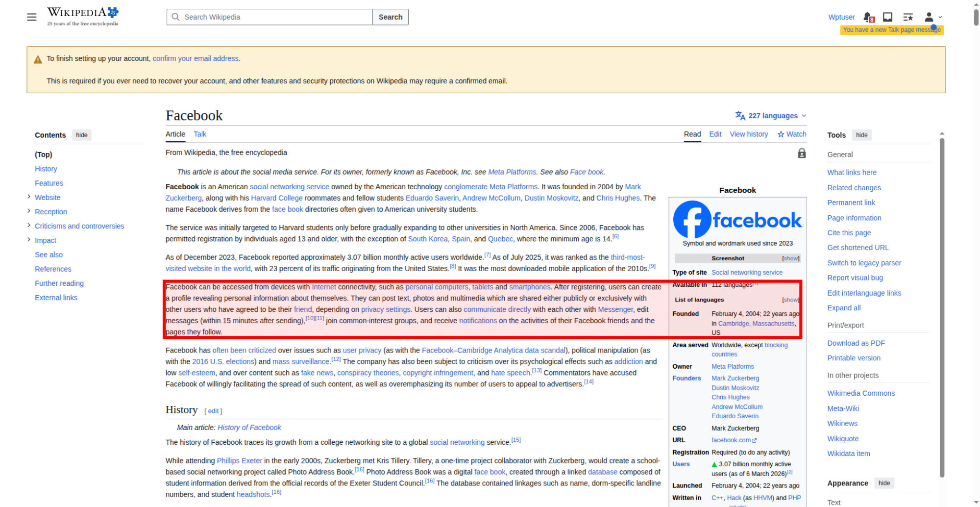Jump to Further reading in contents
980x507 pixels.
pyautogui.click(x=59, y=283)
